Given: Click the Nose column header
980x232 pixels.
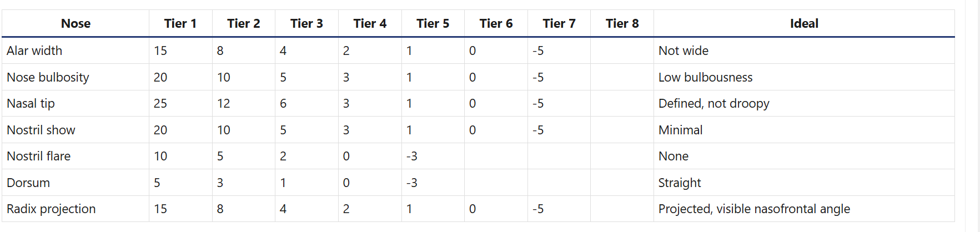Looking at the screenshot, I should [76, 23].
